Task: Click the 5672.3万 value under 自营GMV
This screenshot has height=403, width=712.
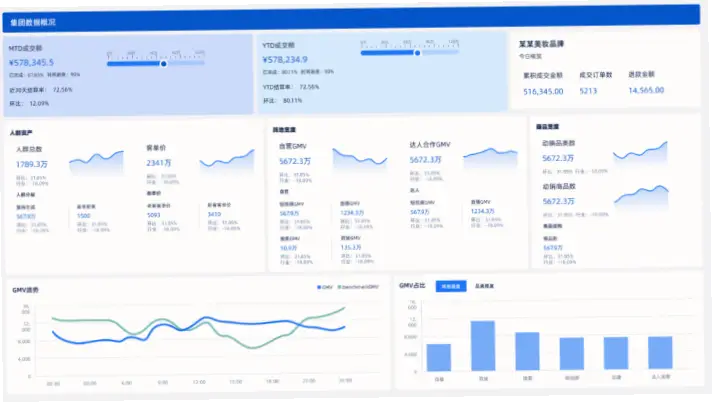Action: pos(295,161)
